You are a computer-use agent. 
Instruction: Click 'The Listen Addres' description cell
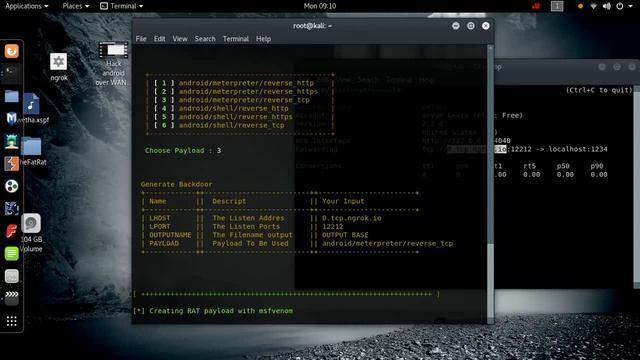click(x=248, y=218)
